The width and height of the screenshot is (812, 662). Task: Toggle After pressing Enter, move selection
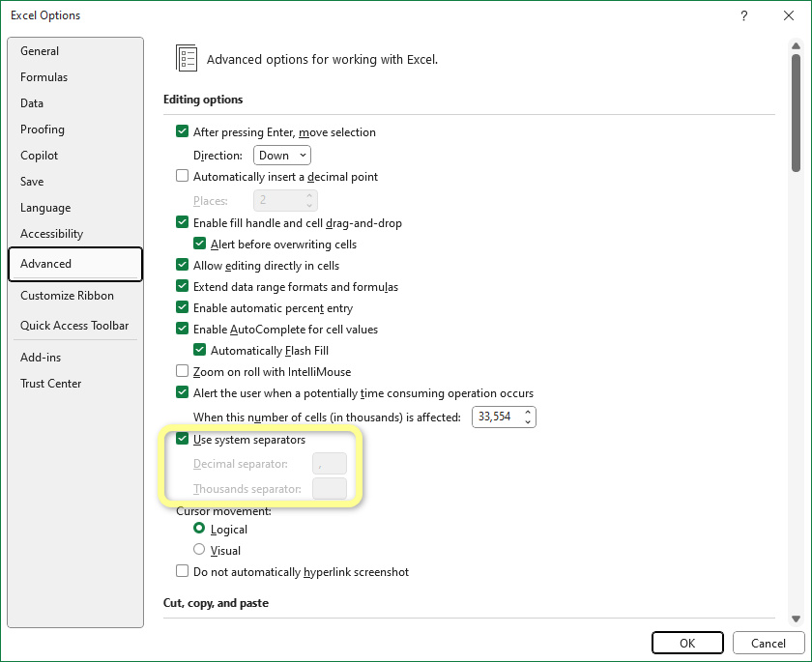tap(182, 131)
